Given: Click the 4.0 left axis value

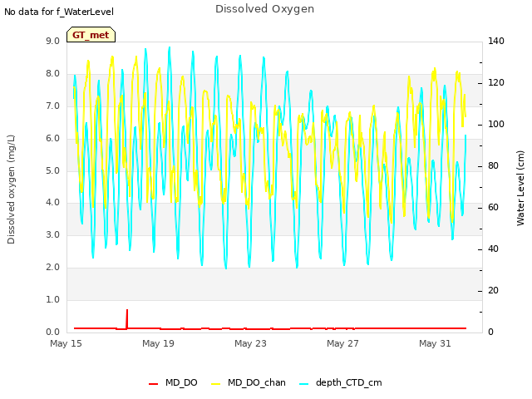Looking at the screenshot, I should pyautogui.click(x=52, y=203).
